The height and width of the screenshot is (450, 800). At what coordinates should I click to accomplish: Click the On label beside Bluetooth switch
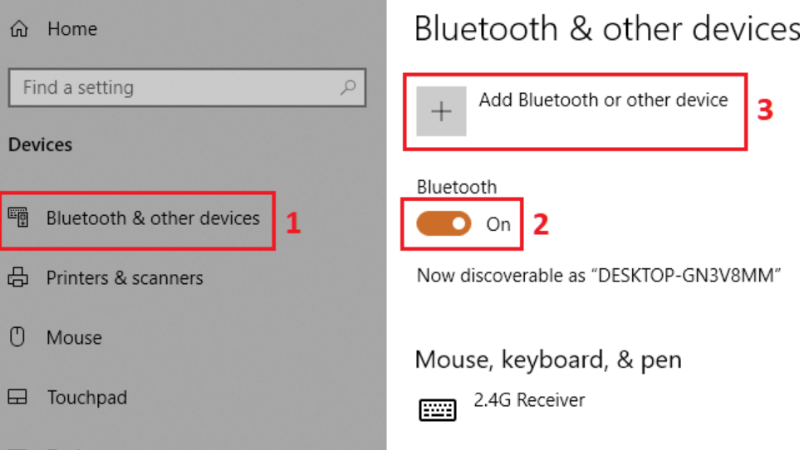click(498, 224)
